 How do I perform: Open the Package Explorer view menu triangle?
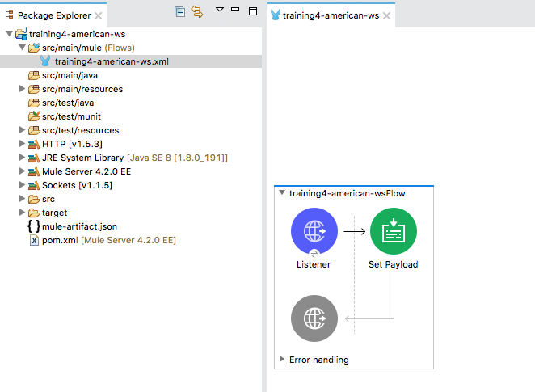coord(220,9)
